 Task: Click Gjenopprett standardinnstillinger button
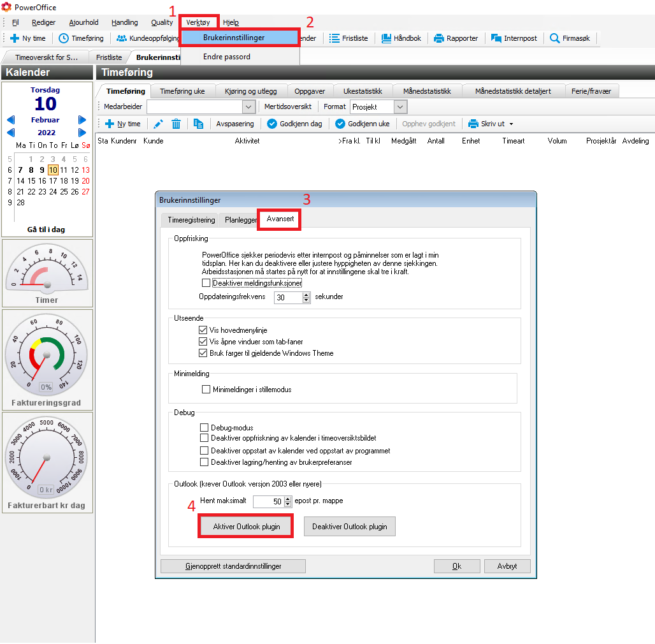[x=233, y=566]
